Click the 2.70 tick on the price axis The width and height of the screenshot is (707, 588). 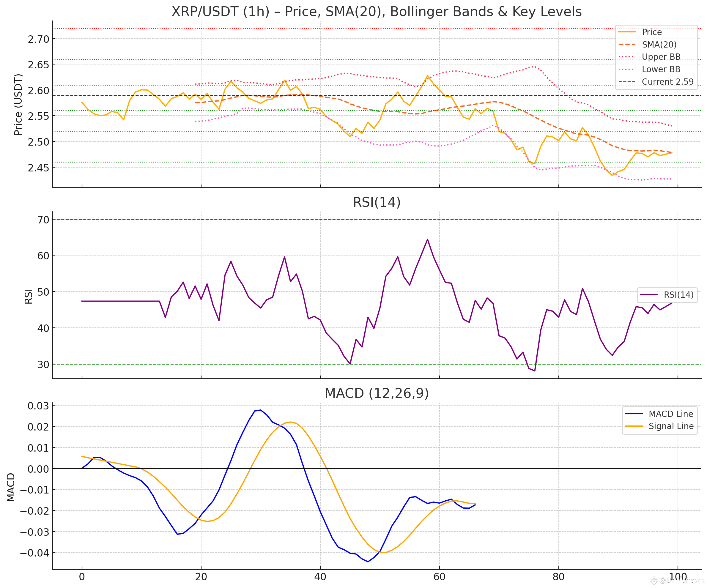38,40
